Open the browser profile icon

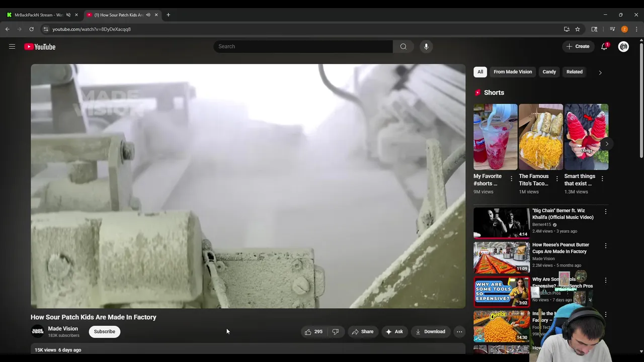tap(624, 29)
